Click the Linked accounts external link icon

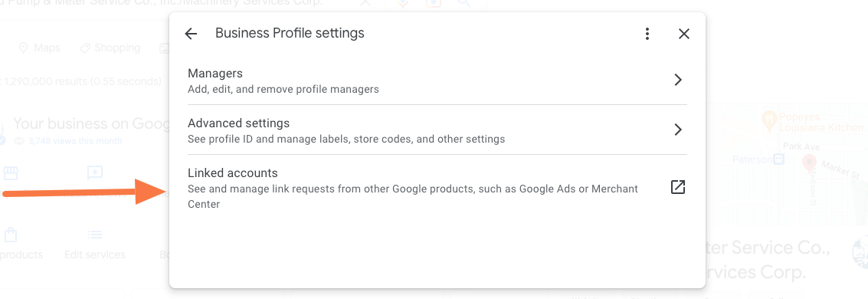(x=677, y=187)
